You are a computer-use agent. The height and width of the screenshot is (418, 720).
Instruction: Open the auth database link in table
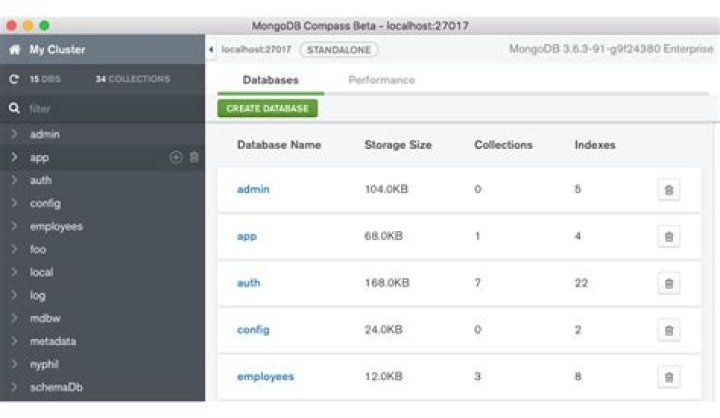[248, 283]
